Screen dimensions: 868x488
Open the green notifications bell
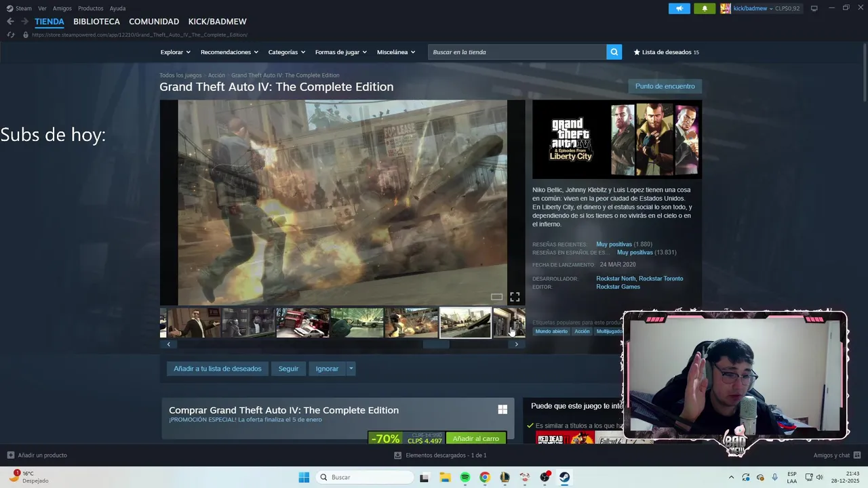[x=705, y=8]
